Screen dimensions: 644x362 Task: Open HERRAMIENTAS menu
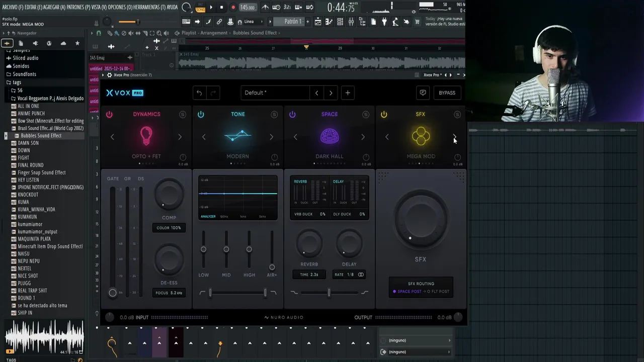[148, 7]
